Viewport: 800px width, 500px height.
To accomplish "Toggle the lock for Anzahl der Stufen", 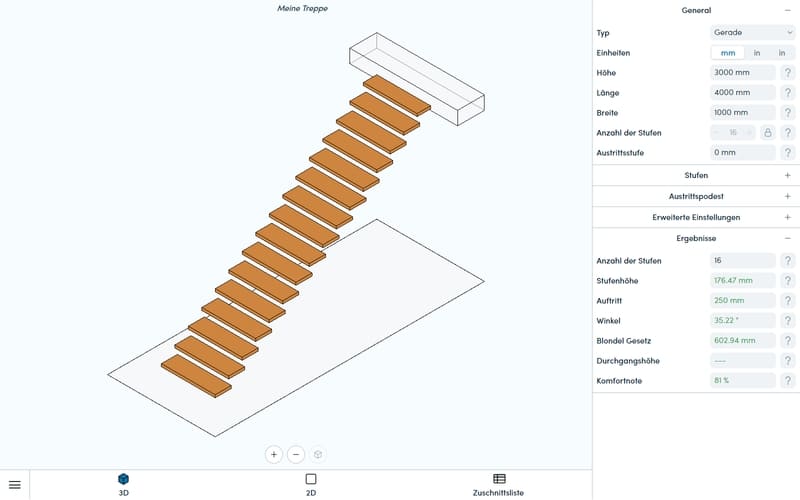I will pos(767,133).
